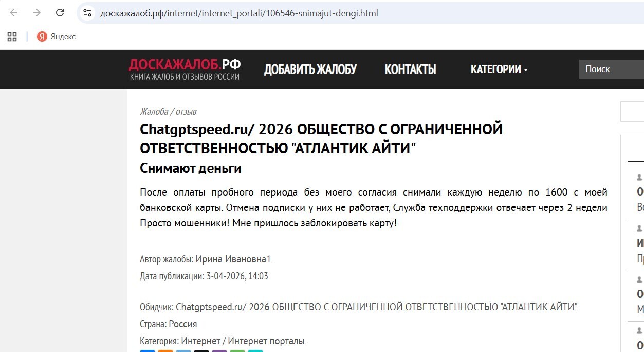Image resolution: width=644 pixels, height=352 pixels.
Task: Expand the КАТЕГОРИИ dropdown menu
Action: (x=499, y=69)
